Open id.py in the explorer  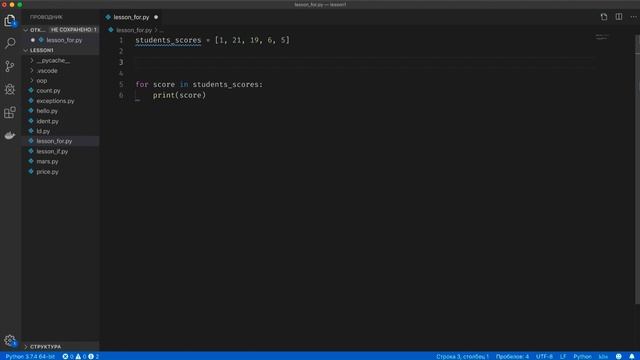(43, 131)
